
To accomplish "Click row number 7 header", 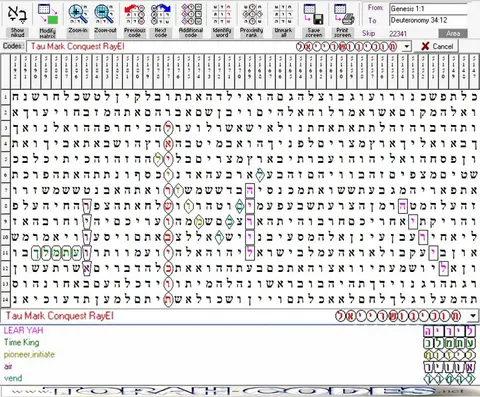I will [x=5, y=191].
